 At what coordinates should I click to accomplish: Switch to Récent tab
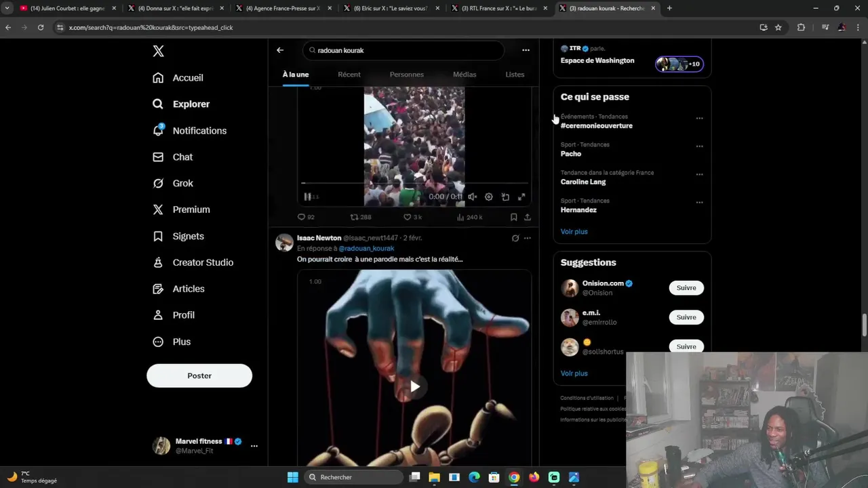pos(349,75)
